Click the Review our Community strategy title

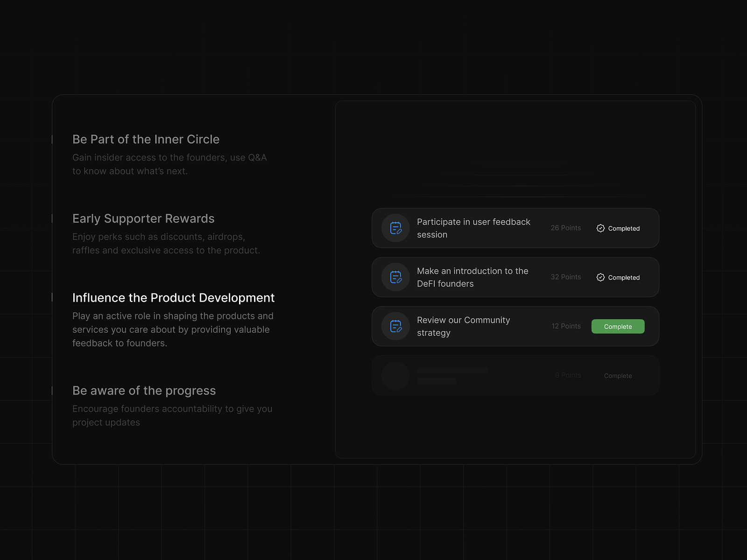pyautogui.click(x=463, y=326)
